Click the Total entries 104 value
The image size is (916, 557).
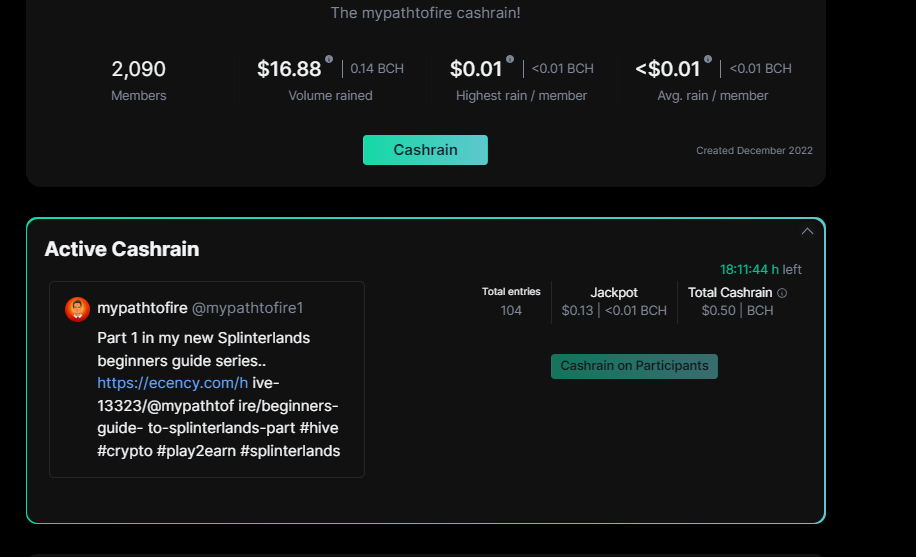[x=511, y=311]
